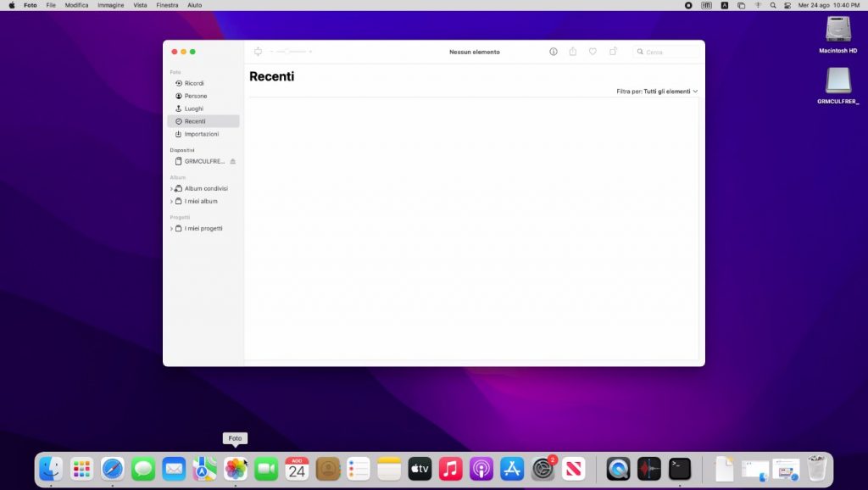Click the rotate icon in the toolbar
The image size is (868, 490).
[x=613, y=52]
